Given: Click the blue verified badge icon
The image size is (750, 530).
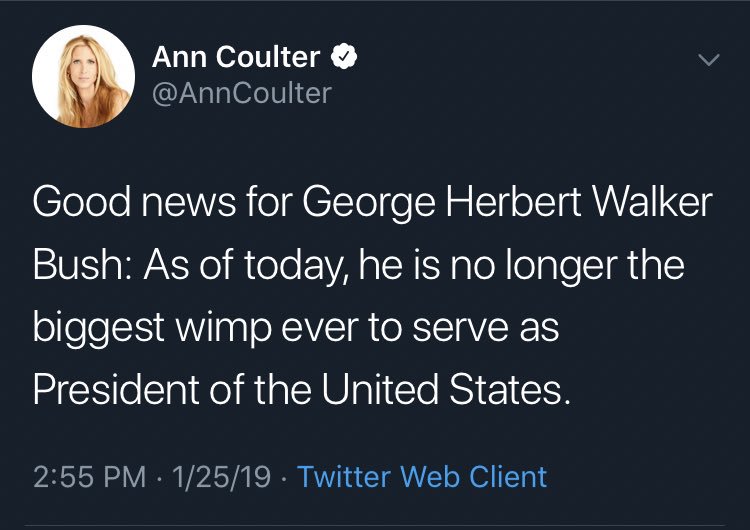Looking at the screenshot, I should pyautogui.click(x=344, y=57).
